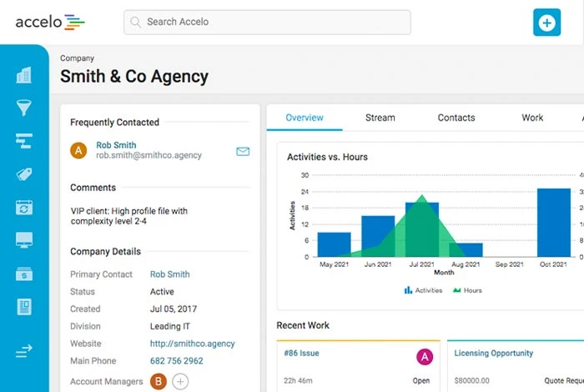Visit http://smithco.agency website link

tap(193, 344)
